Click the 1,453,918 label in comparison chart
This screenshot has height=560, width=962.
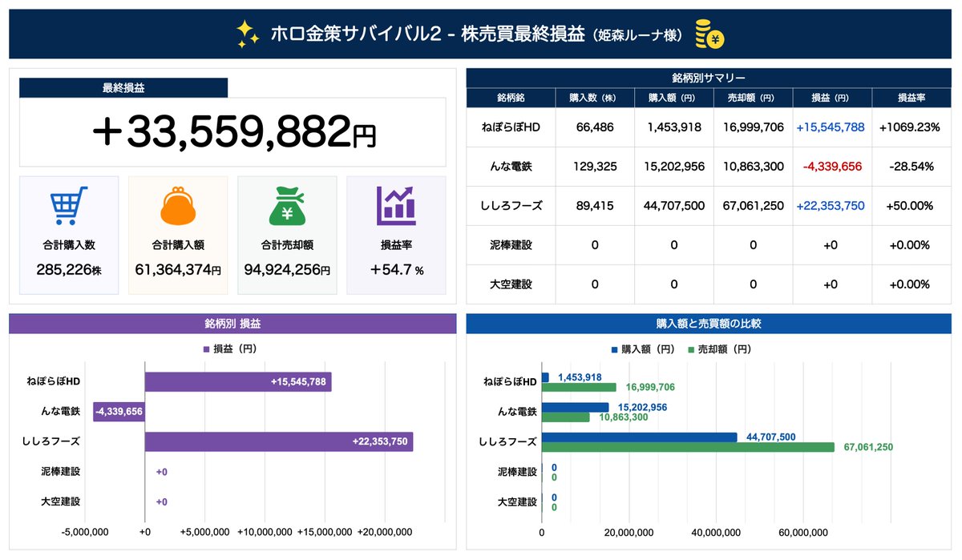pos(580,377)
